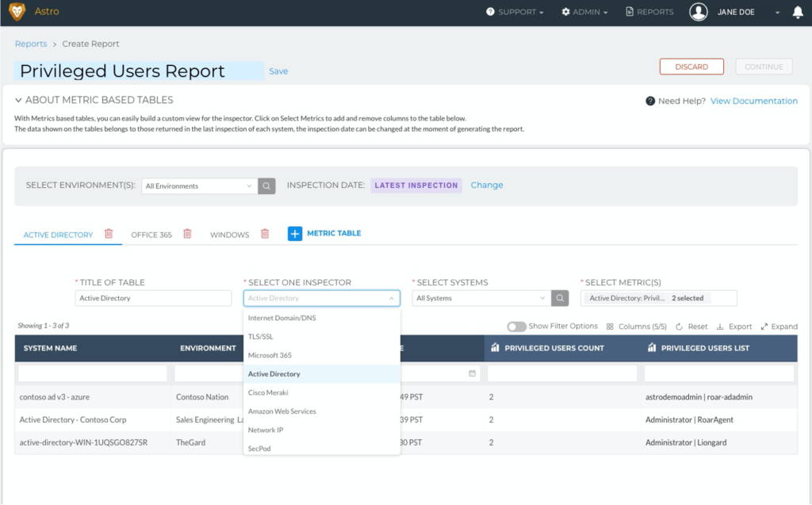Open the Select Metric(s) selector
Image resolution: width=812 pixels, height=505 pixels.
coord(659,298)
